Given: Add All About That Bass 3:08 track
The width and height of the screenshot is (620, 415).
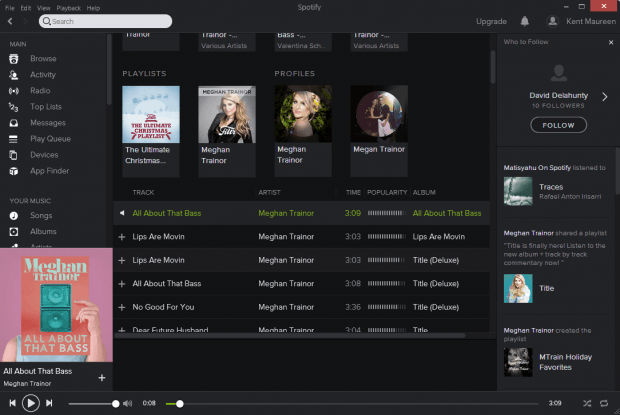Looking at the screenshot, I should point(122,284).
